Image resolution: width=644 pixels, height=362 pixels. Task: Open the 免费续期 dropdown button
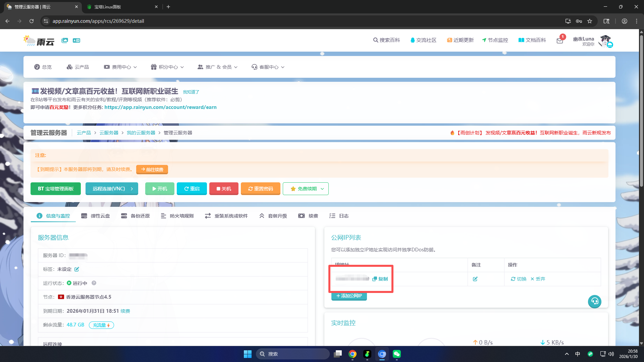306,189
